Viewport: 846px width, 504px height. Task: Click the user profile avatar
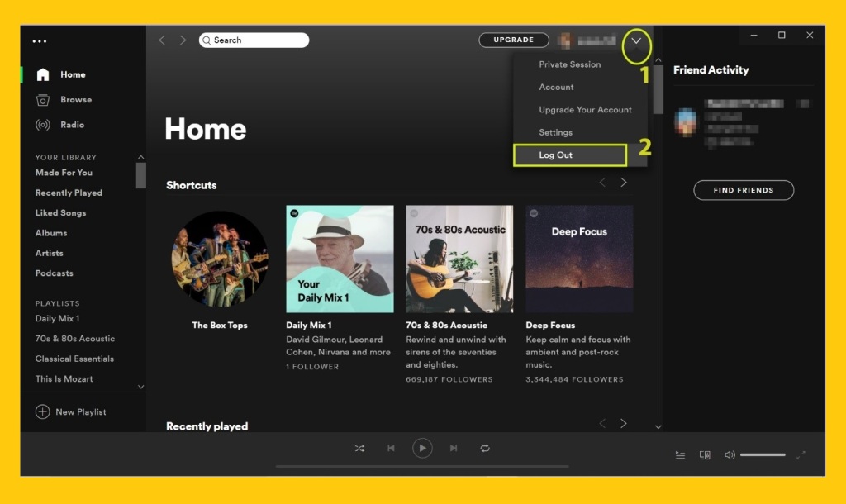pyautogui.click(x=565, y=40)
